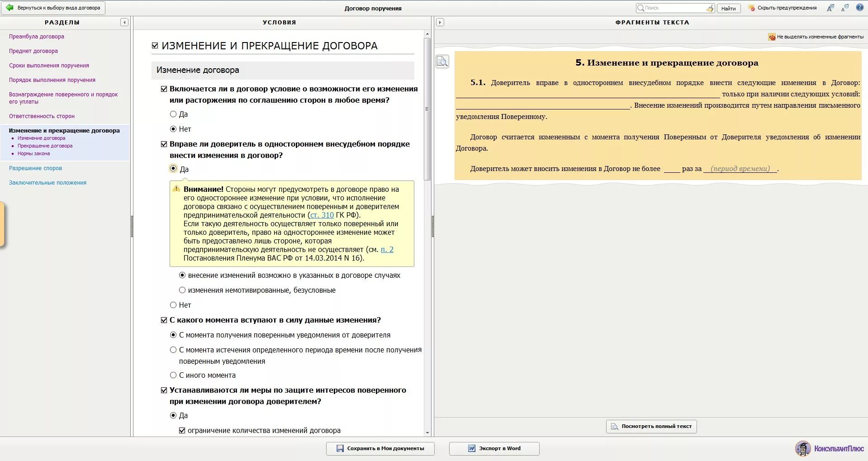This screenshot has height=461, width=868.
Task: Select 'С момента истечения определенного периода времени'
Action: (173, 350)
